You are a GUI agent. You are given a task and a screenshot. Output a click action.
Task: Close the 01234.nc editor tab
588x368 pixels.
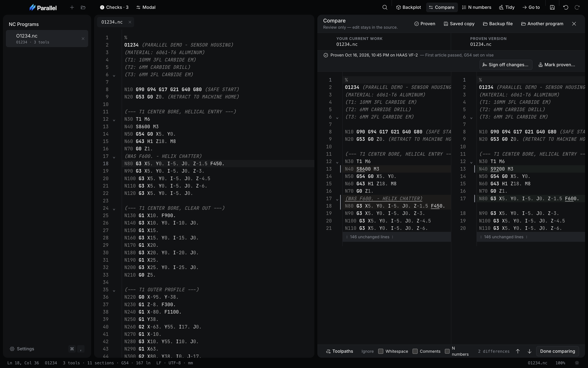tap(130, 22)
